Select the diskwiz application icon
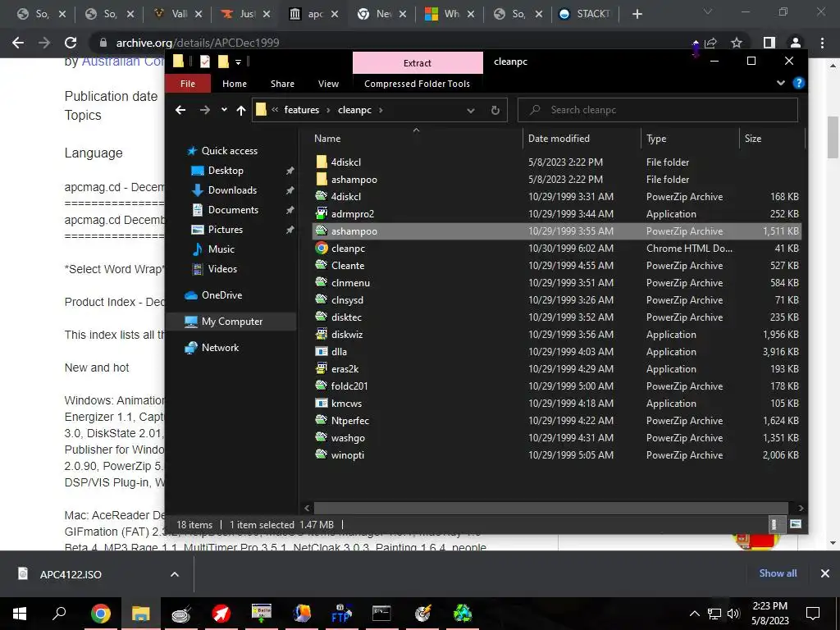 point(322,335)
